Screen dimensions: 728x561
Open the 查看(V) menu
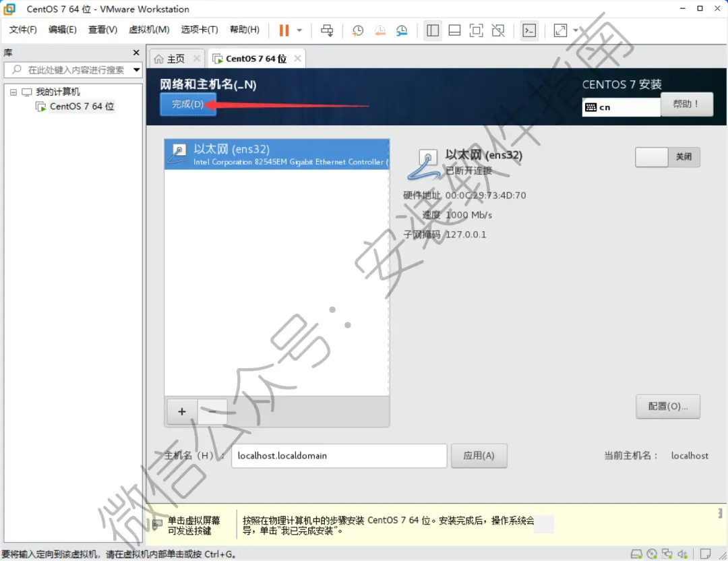(102, 30)
